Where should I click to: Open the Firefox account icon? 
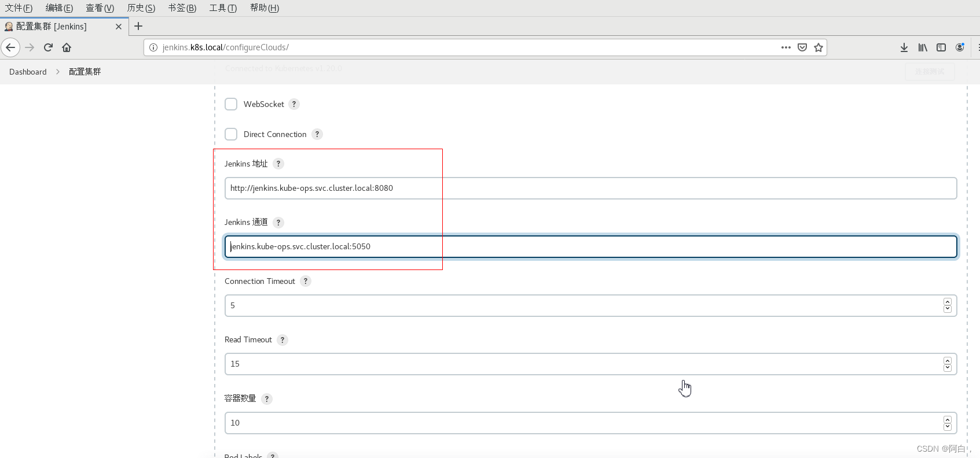point(960,47)
